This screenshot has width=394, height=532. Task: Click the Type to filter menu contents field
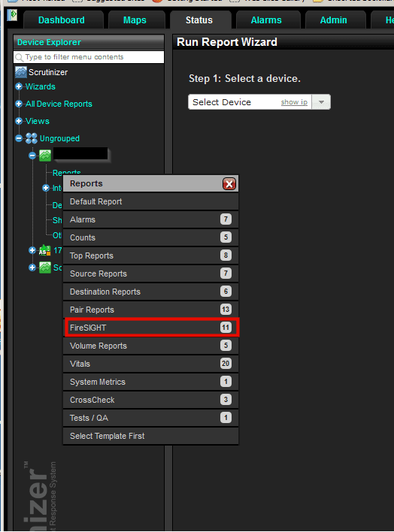(89, 57)
